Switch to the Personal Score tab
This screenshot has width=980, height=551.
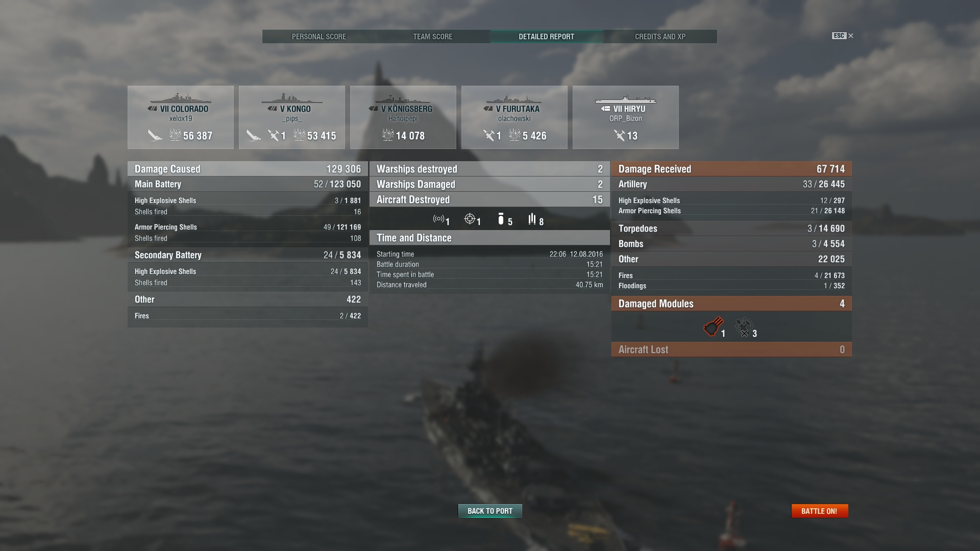(x=319, y=37)
